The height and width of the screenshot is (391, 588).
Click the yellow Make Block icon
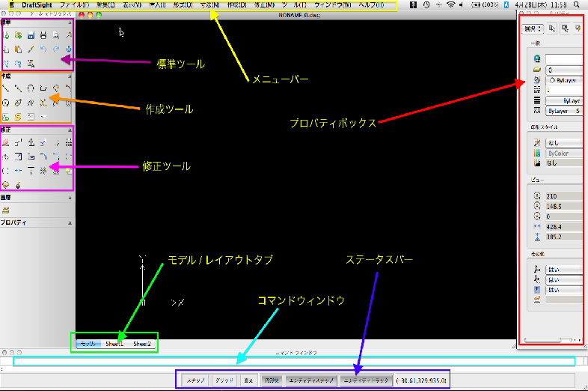[x=18, y=117]
